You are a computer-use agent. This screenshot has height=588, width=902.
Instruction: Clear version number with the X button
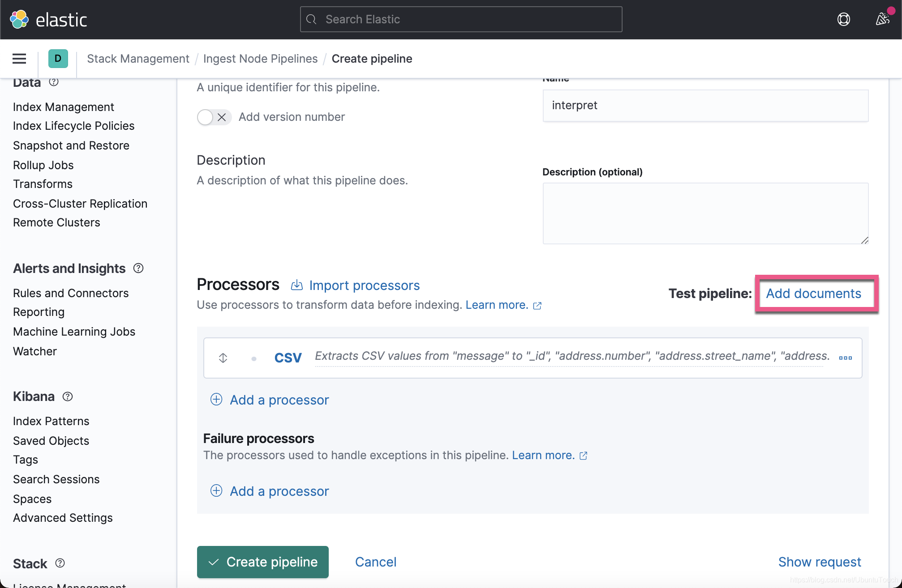[222, 117]
